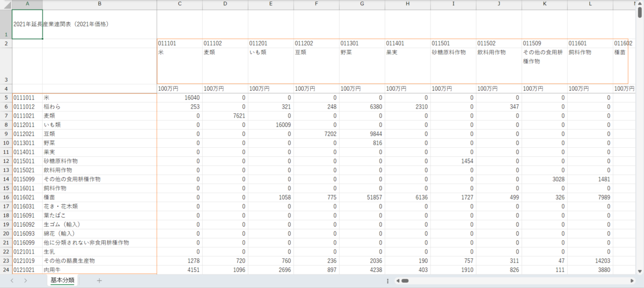
Task: Click the previous sheet navigation arrow
Action: point(12,280)
